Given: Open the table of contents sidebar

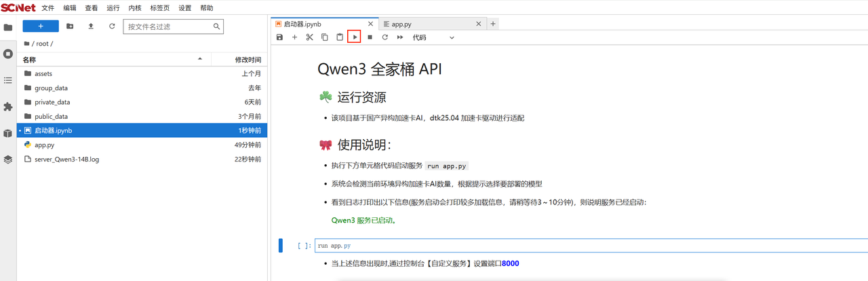Looking at the screenshot, I should coord(8,80).
